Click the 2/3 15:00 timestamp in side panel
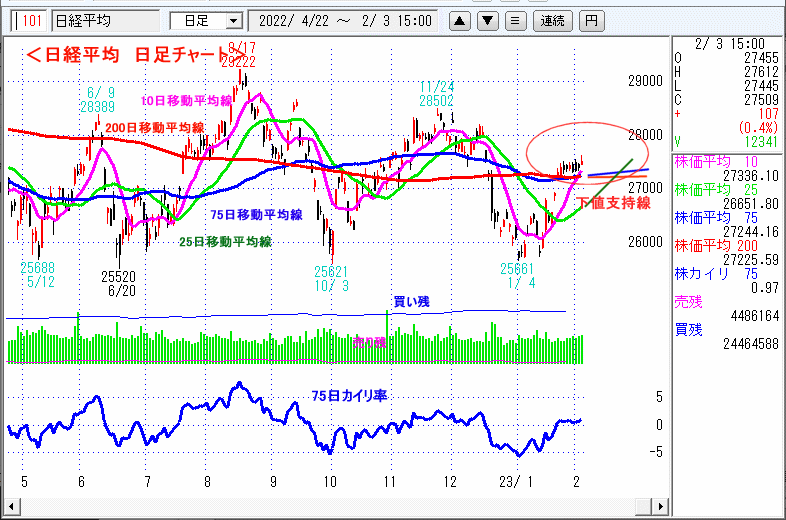The image size is (786, 520). (x=730, y=44)
